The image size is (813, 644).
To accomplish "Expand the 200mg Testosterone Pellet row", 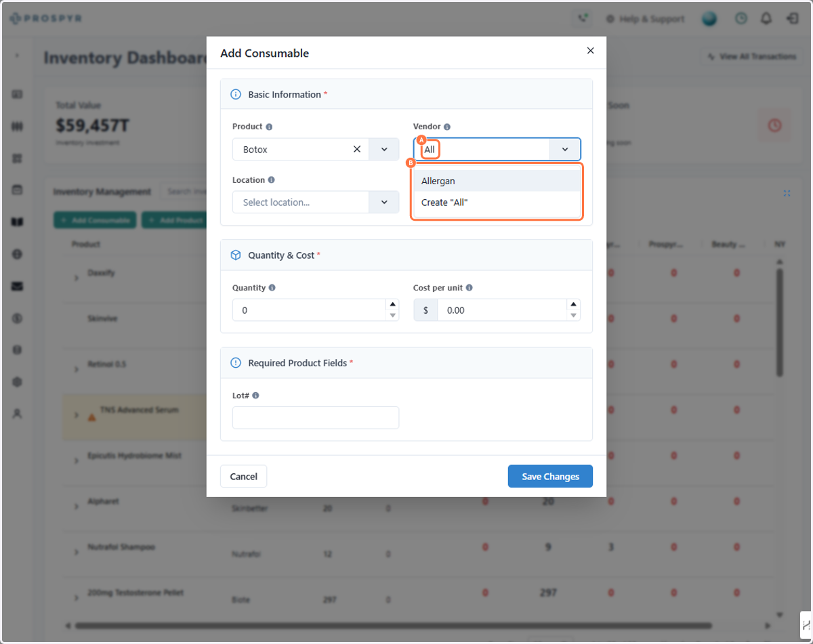I will click(77, 597).
